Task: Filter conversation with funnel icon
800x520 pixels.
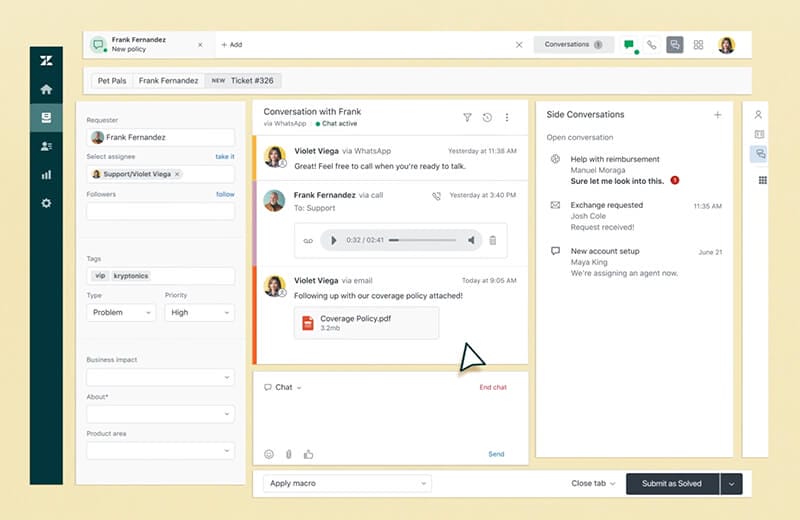Action: (467, 117)
